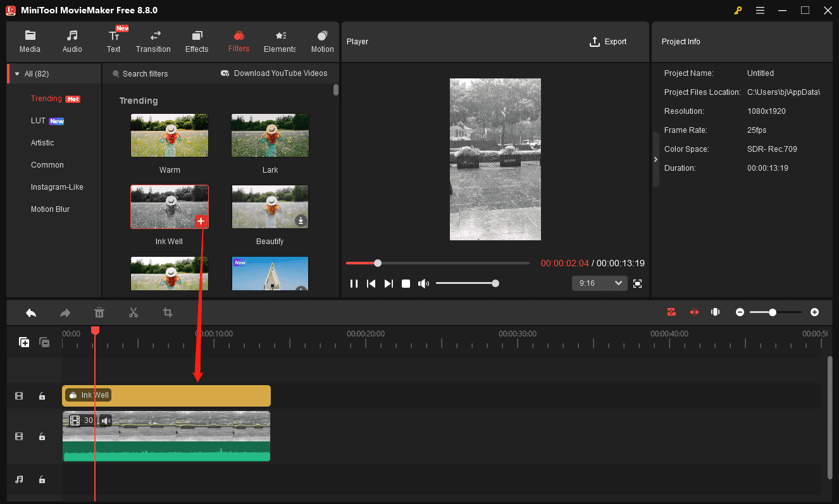
Task: Add a new track
Action: tap(24, 342)
